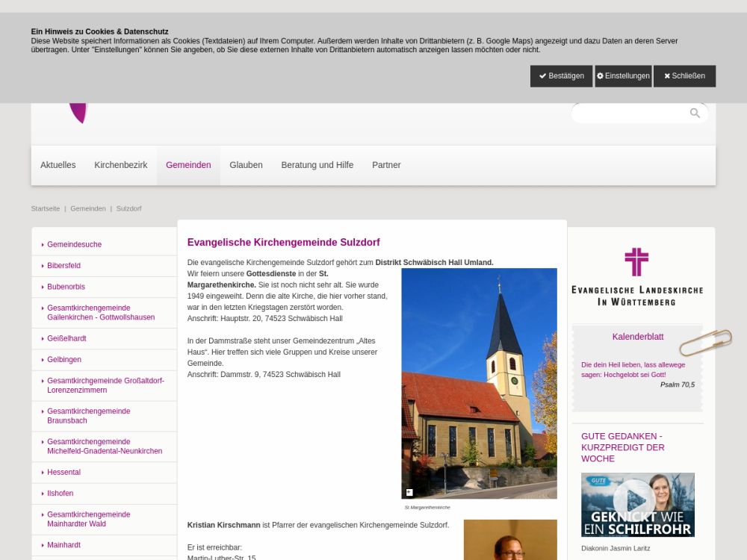Click the St. Margarethenkirche church photo
747x560 pixels.
[479, 383]
